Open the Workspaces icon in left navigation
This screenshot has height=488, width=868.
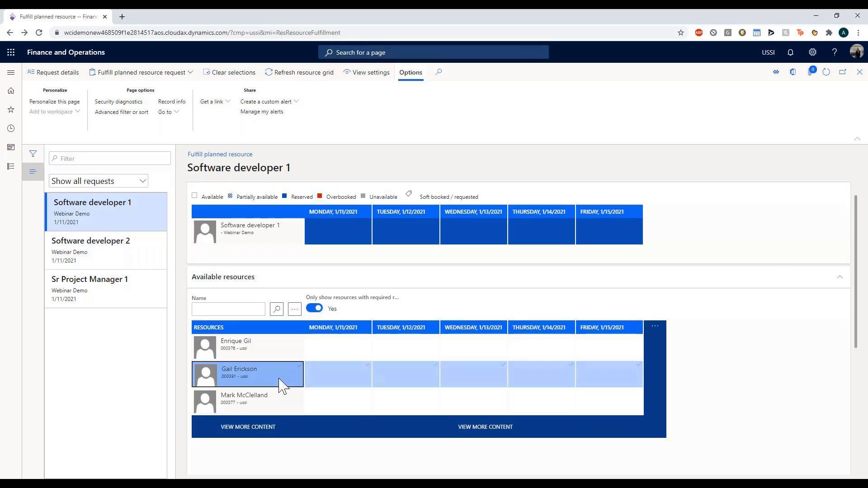pyautogui.click(x=11, y=147)
